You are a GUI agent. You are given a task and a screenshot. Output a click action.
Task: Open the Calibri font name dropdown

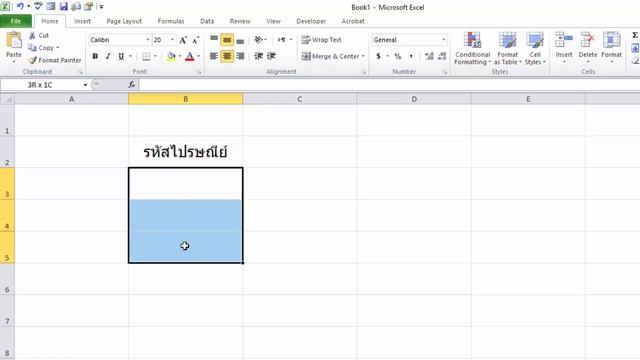pos(148,40)
